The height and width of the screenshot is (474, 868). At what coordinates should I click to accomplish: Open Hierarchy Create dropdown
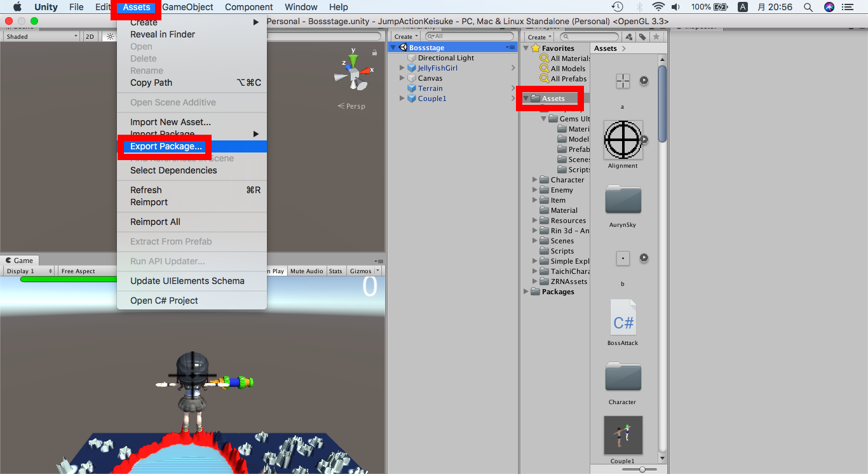[406, 37]
